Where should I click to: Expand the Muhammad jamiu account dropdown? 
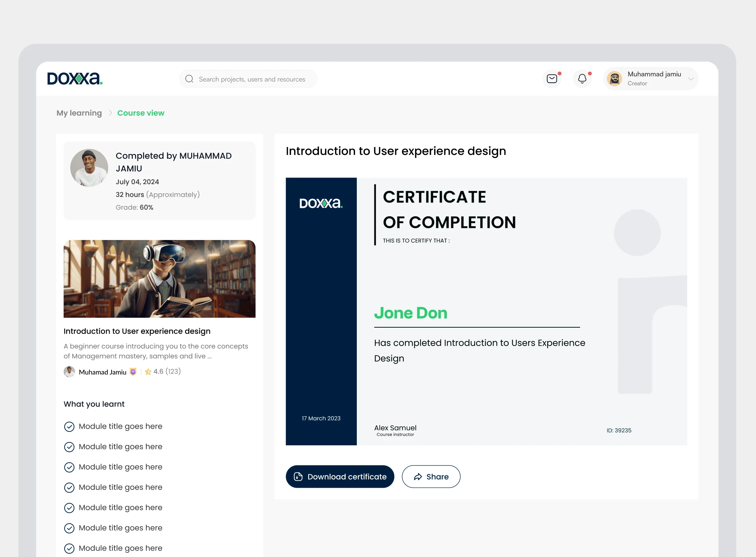(x=691, y=79)
